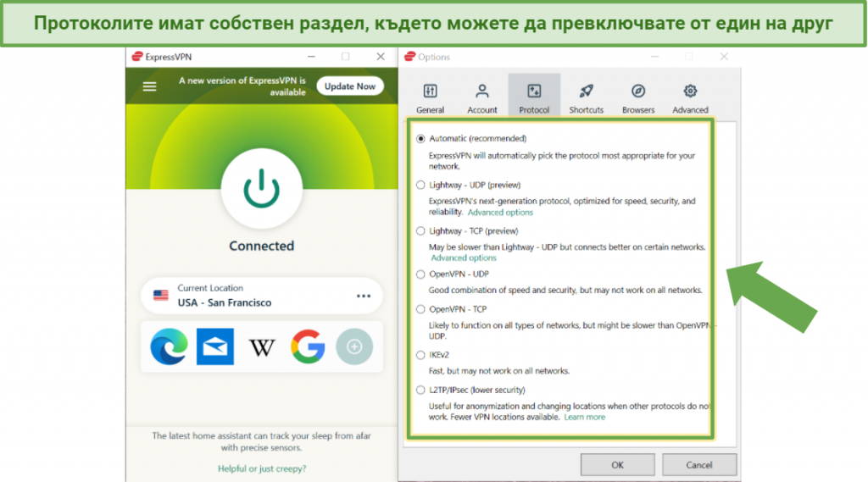Screen dimensions: 868x482
Task: Click the Update Now button
Action: pyautogui.click(x=350, y=86)
